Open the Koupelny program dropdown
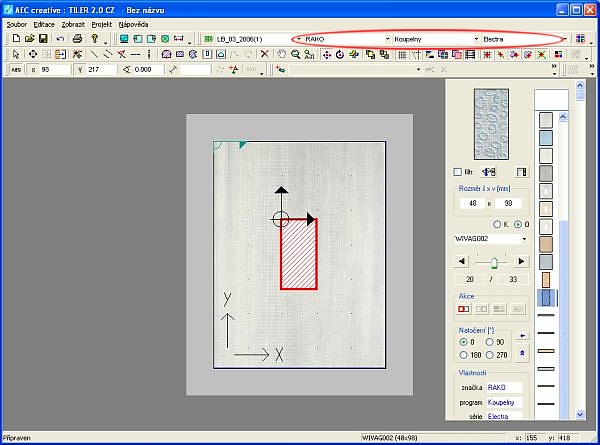 tap(476, 39)
